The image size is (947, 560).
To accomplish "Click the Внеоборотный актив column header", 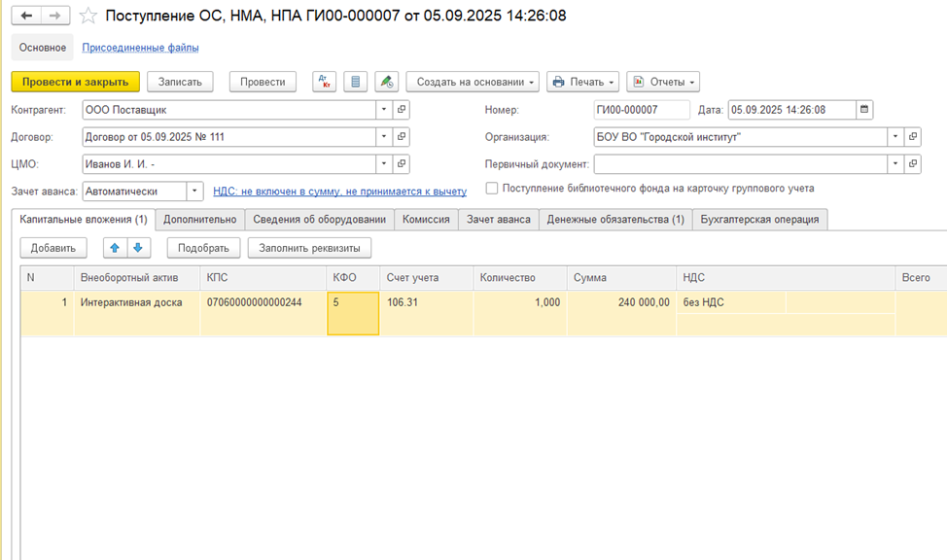I will [x=137, y=278].
